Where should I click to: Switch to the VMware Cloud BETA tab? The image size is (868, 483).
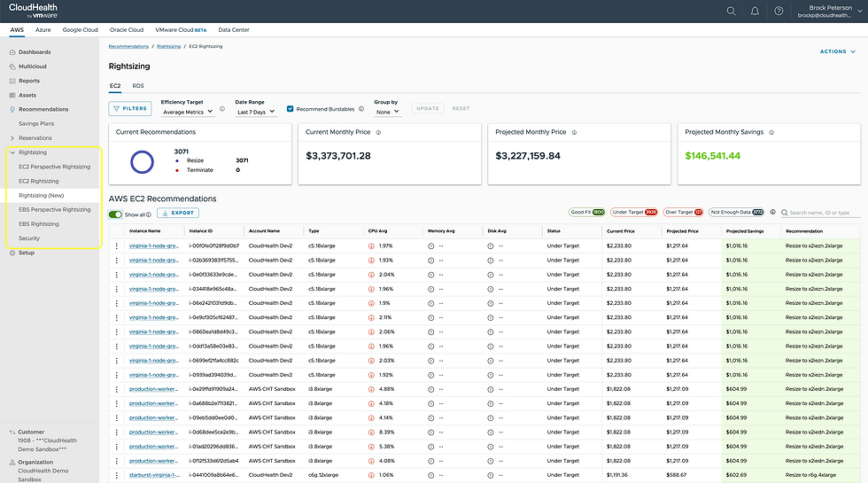pos(181,30)
